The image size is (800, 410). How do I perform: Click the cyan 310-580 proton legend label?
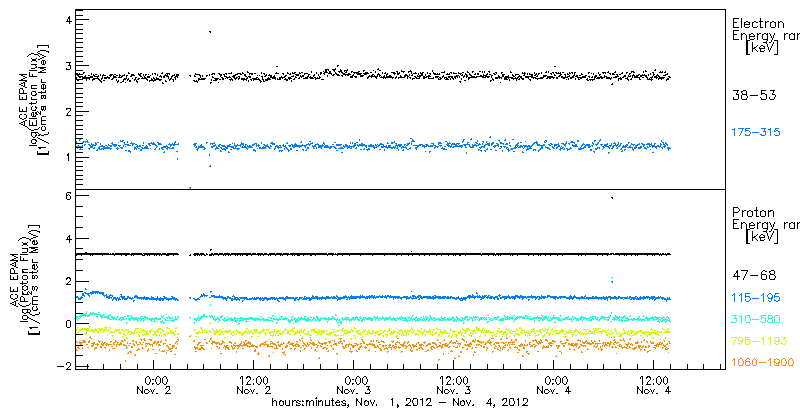[756, 320]
